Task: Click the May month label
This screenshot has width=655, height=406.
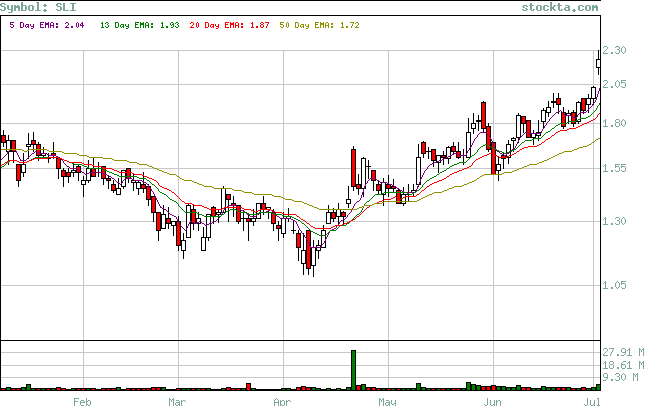Action: [387, 402]
